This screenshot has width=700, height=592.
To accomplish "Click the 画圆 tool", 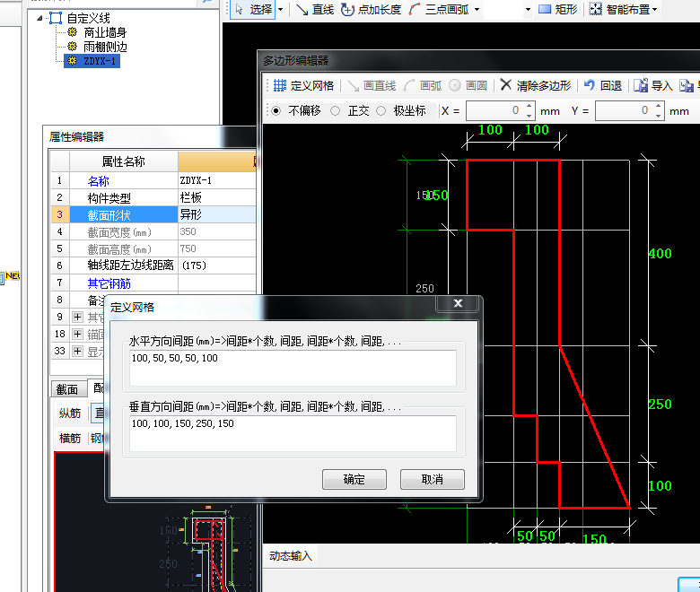I will pyautogui.click(x=468, y=85).
